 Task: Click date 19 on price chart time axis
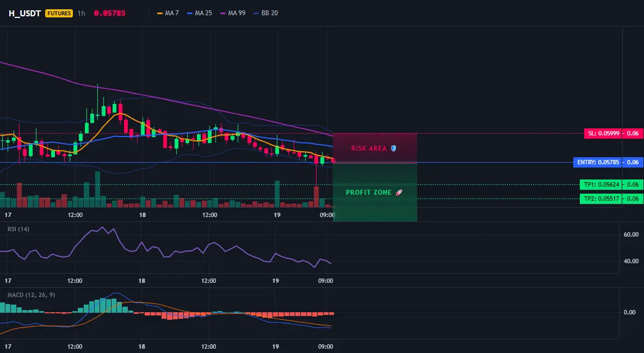[277, 215]
